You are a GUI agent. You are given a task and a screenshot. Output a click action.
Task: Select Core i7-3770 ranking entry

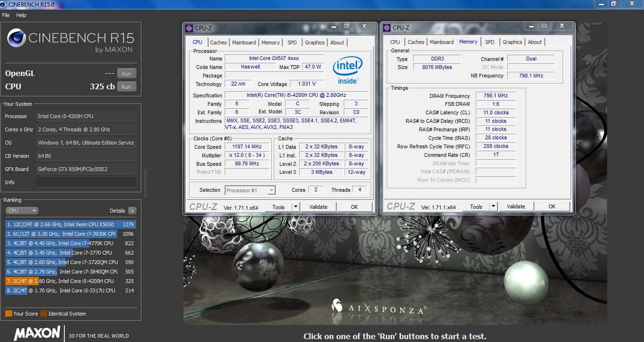pos(70,253)
